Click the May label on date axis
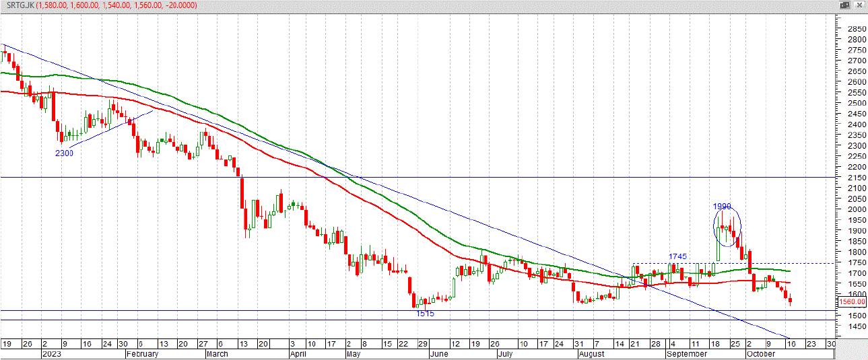 point(355,353)
